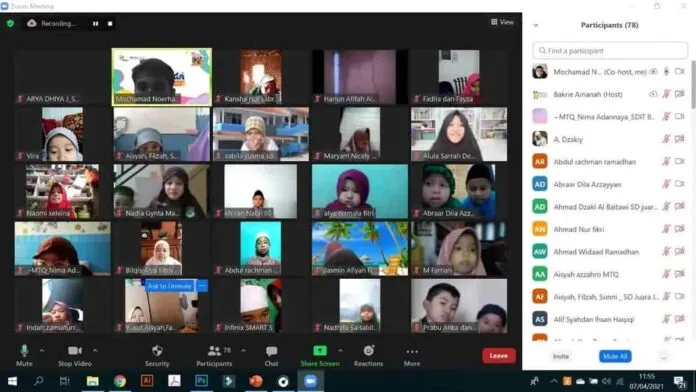
Task: Select Prabu Arika video tile
Action: coord(459,306)
